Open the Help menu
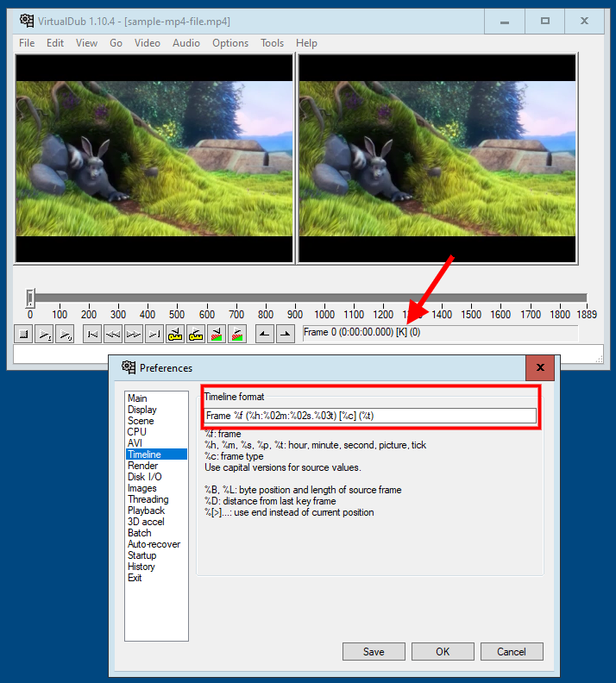616x683 pixels. [x=306, y=43]
